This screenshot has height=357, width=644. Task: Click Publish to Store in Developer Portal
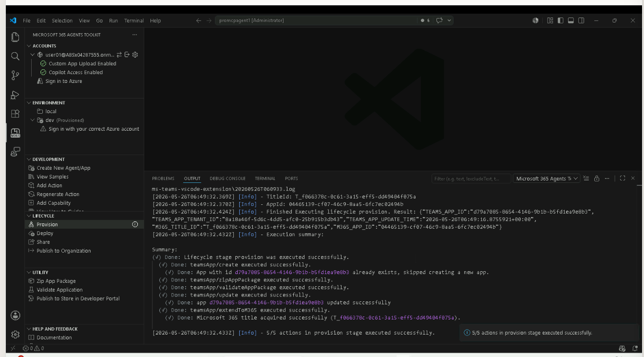click(x=78, y=298)
